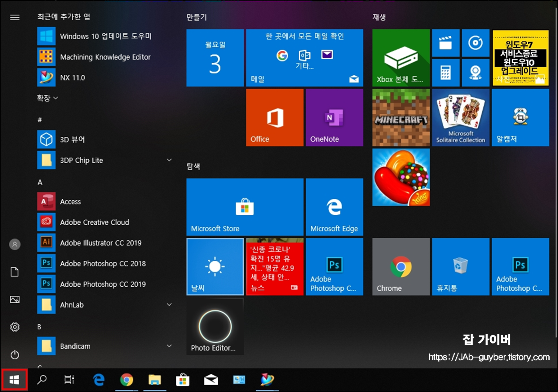Open the Candy Crush tile
Viewport: 558px width, 392px height.
point(401,177)
